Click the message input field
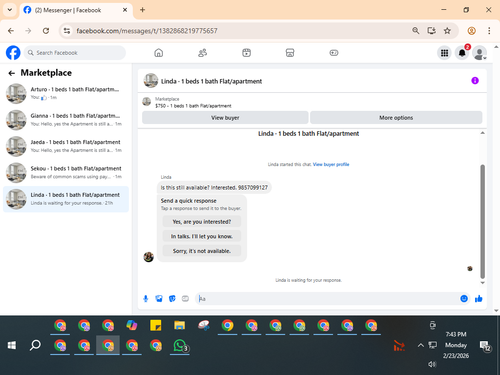This screenshot has height=375, width=500. click(x=328, y=299)
